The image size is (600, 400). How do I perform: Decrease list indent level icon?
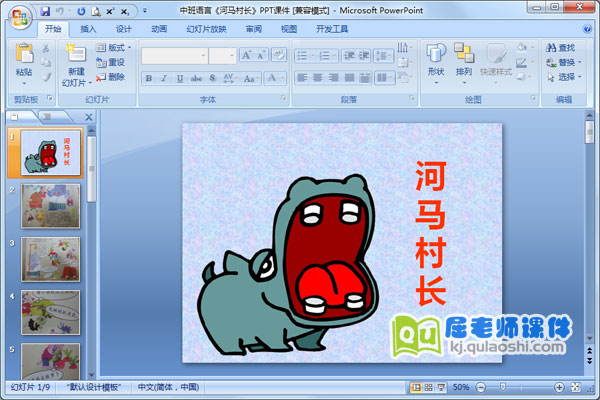click(x=349, y=56)
